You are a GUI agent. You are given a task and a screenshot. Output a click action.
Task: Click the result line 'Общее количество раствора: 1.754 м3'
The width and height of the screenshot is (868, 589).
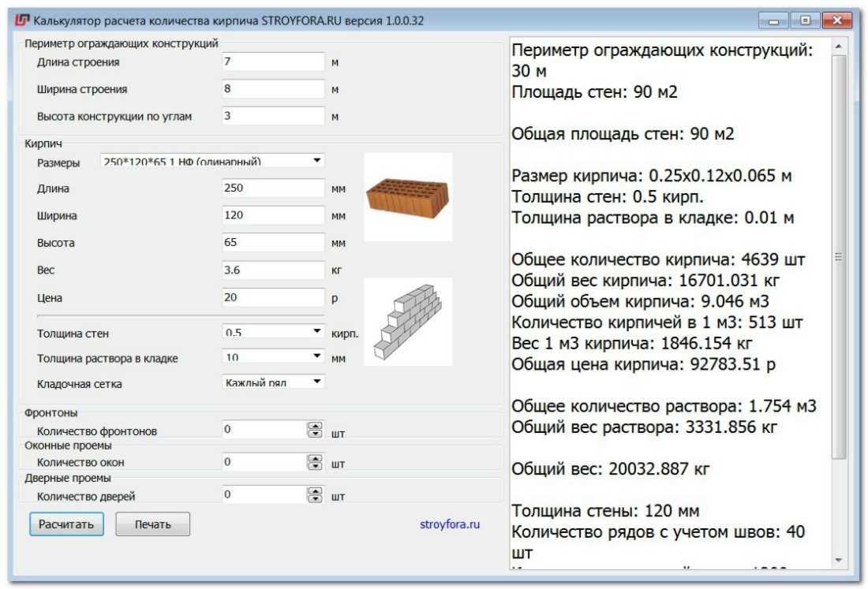pos(664,406)
